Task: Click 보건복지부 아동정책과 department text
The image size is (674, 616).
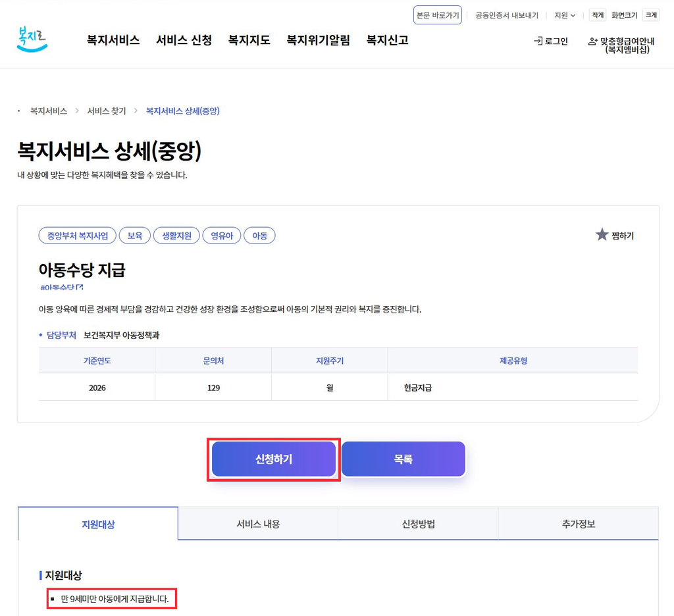Action: 121,335
